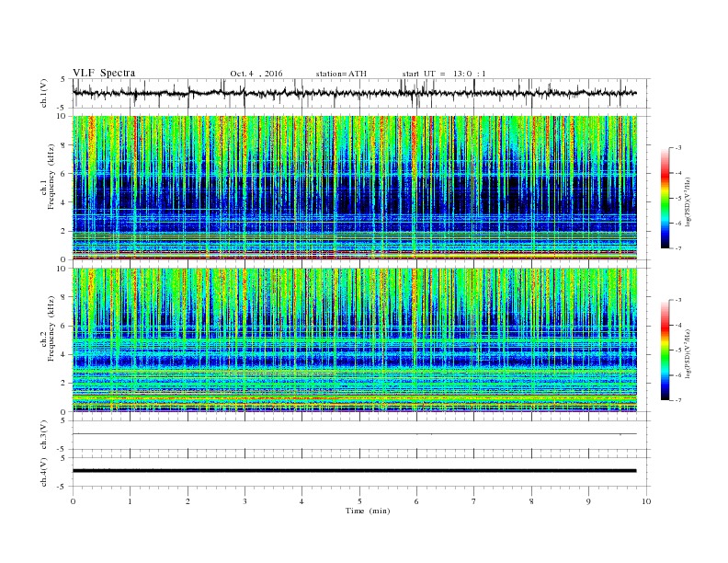The image size is (728, 563).
Task: Click the "-7" tick on ch.2 colorbar
Action: point(678,400)
